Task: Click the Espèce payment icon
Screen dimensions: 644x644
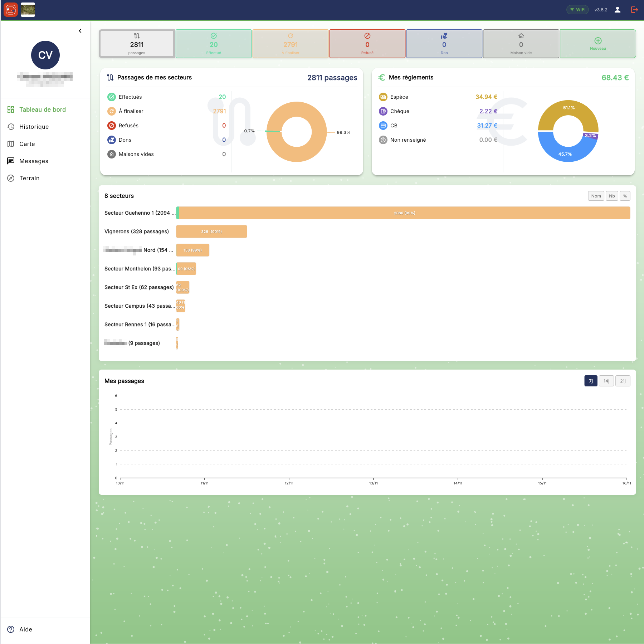Action: [x=383, y=97]
